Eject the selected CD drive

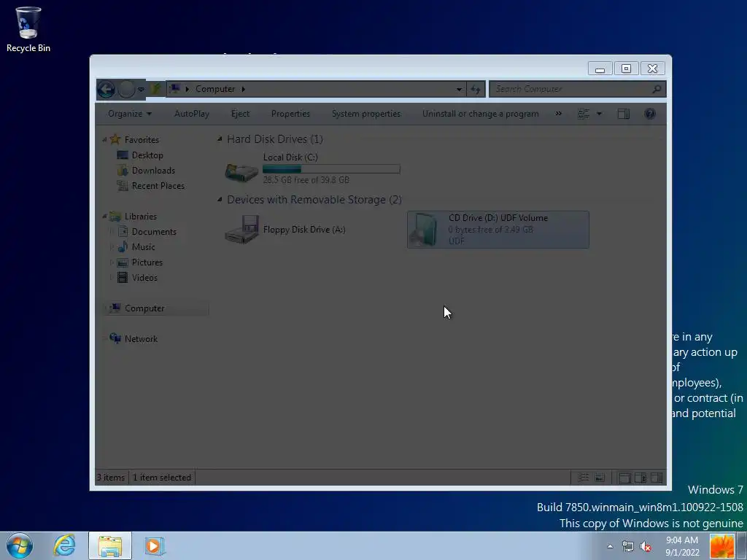coord(240,114)
